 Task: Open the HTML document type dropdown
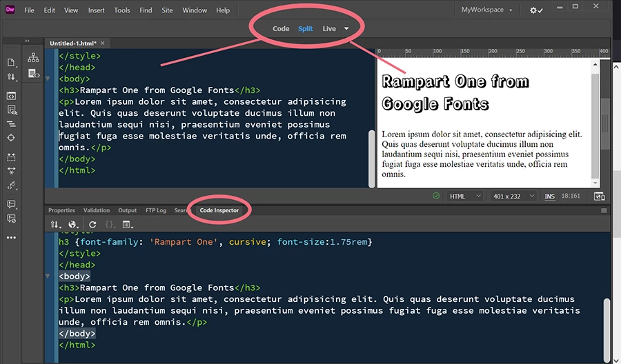coord(465,196)
